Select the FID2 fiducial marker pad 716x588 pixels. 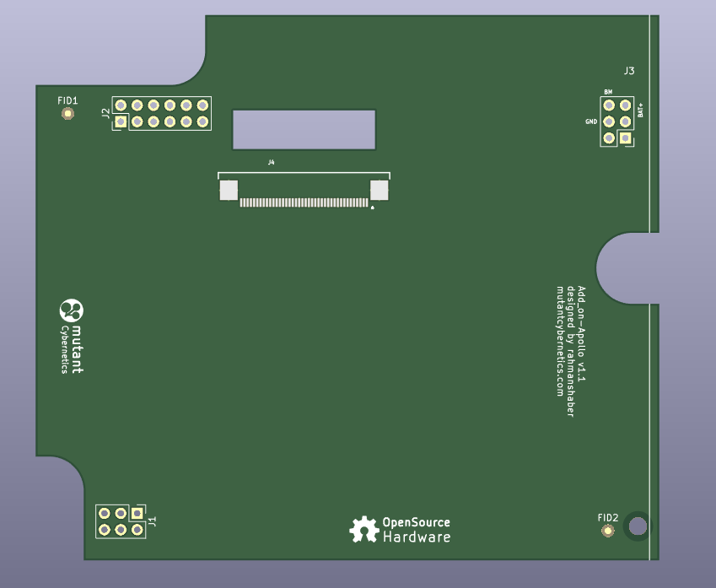(x=607, y=531)
